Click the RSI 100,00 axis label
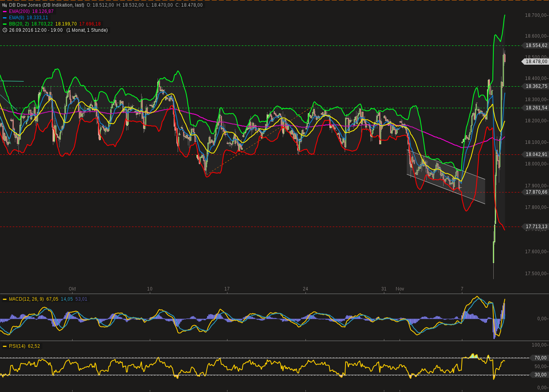The height and width of the screenshot is (392, 549). pos(540,345)
